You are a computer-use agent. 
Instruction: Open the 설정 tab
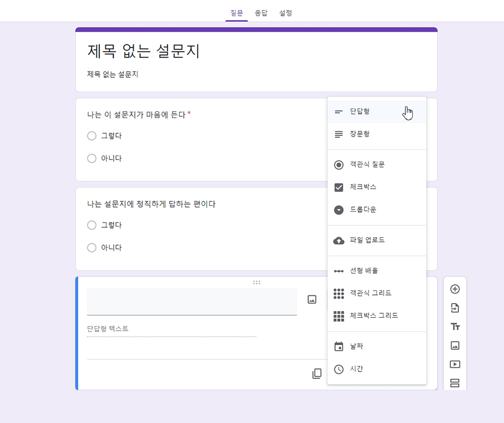(x=286, y=13)
